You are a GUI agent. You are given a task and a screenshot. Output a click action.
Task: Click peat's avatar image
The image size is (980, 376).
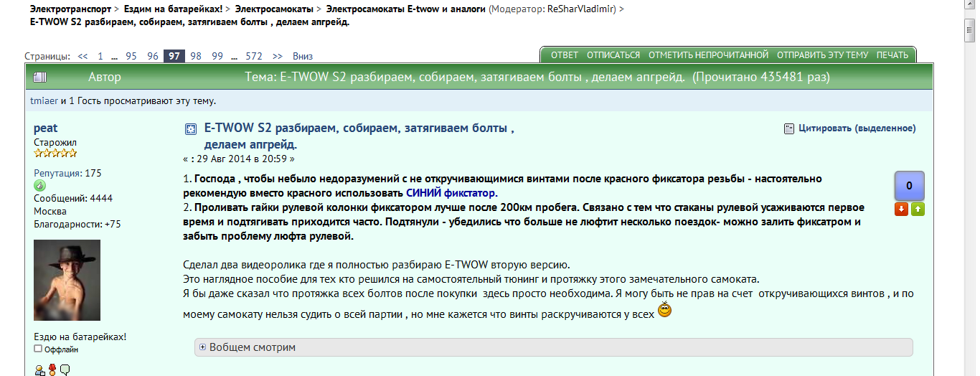tap(67, 280)
